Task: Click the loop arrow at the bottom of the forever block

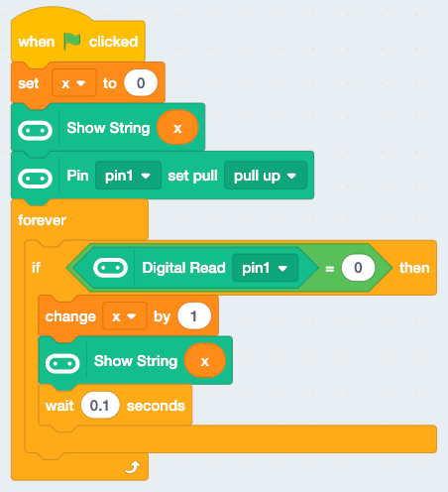Action: pos(133,467)
